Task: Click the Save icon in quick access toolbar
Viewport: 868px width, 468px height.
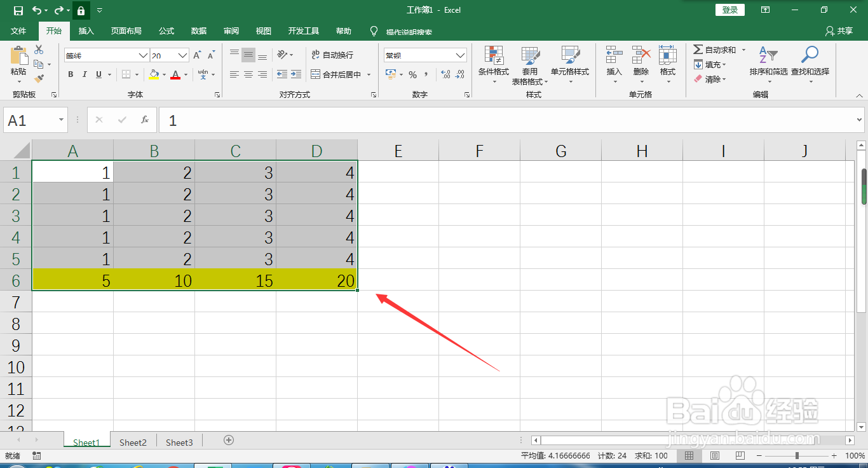Action: pyautogui.click(x=18, y=10)
